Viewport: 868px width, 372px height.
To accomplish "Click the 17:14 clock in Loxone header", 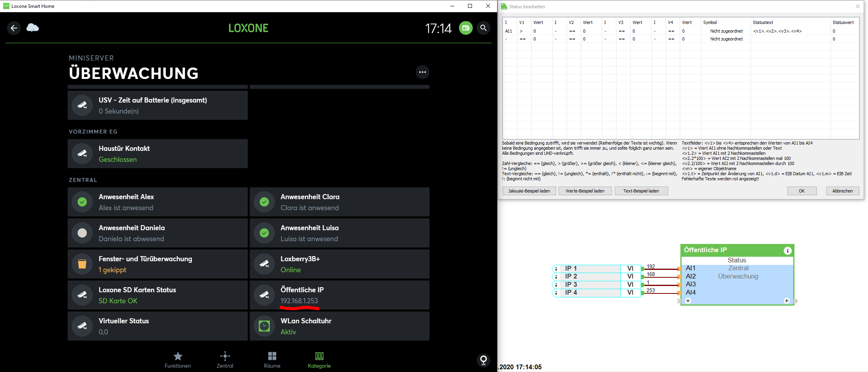I will click(439, 28).
